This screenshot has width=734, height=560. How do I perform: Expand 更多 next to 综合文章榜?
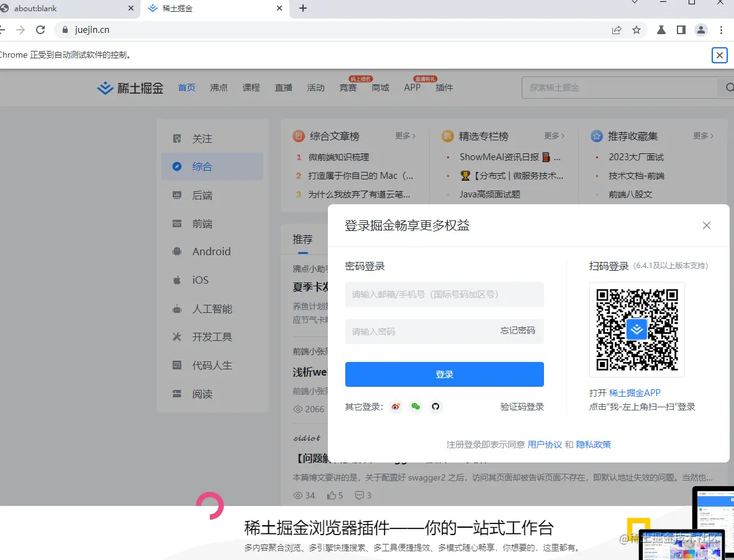[x=405, y=136]
